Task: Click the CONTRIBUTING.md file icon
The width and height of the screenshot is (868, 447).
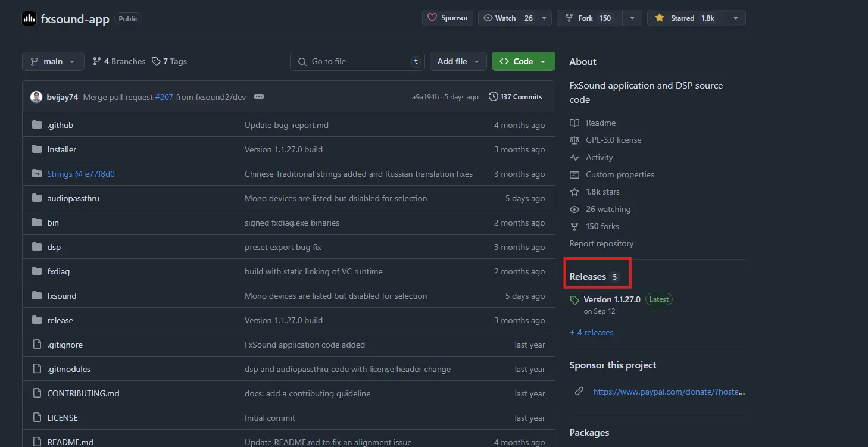Action: click(36, 393)
